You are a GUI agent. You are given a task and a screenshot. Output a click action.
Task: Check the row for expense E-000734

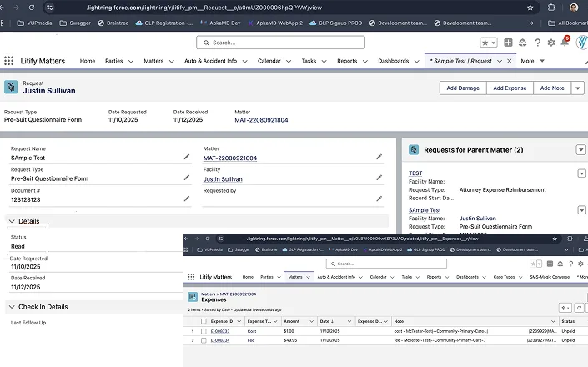tap(204, 340)
